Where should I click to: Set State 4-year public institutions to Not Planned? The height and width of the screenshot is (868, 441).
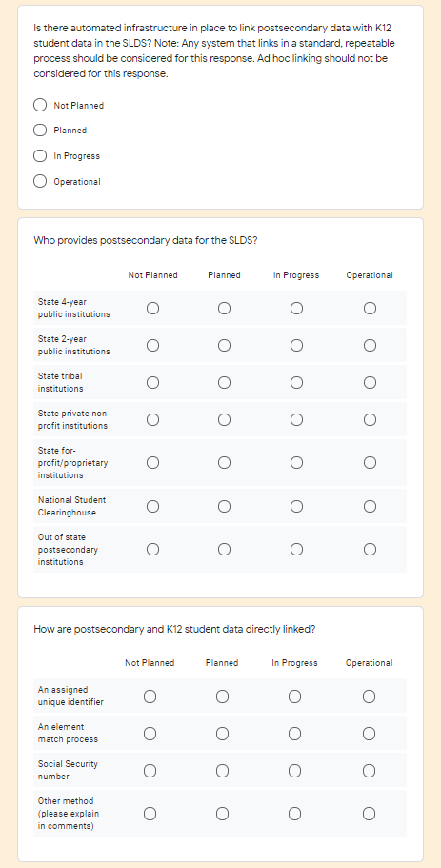click(x=152, y=308)
